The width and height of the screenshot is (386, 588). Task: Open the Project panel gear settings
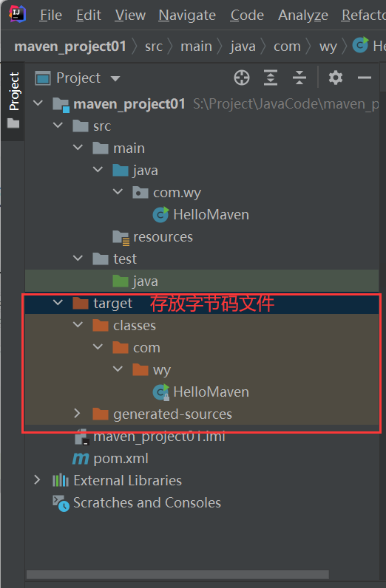(335, 78)
